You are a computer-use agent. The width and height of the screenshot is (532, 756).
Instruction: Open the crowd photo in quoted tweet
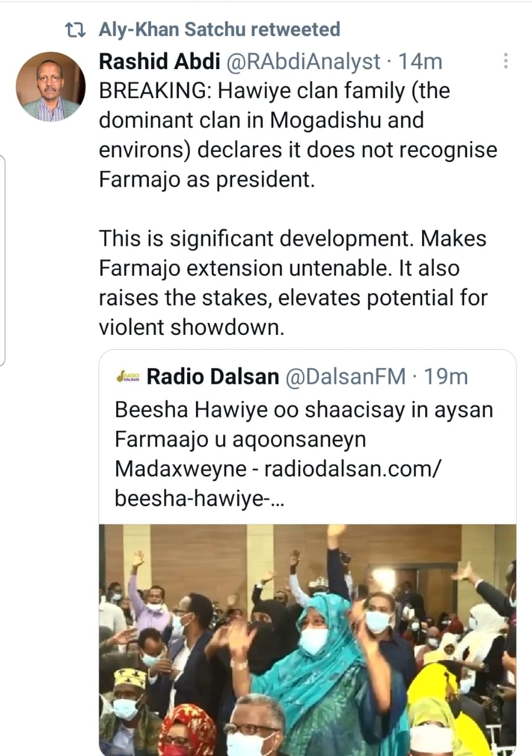point(307,639)
